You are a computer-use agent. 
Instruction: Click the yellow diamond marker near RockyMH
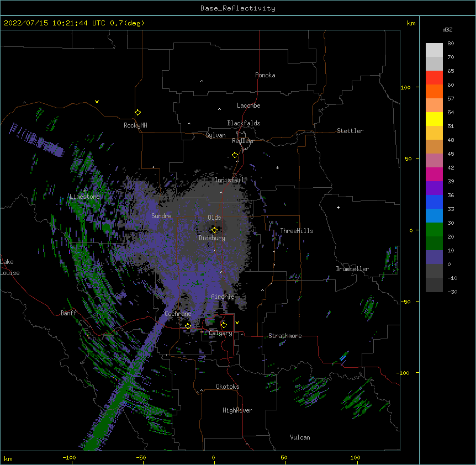137,112
